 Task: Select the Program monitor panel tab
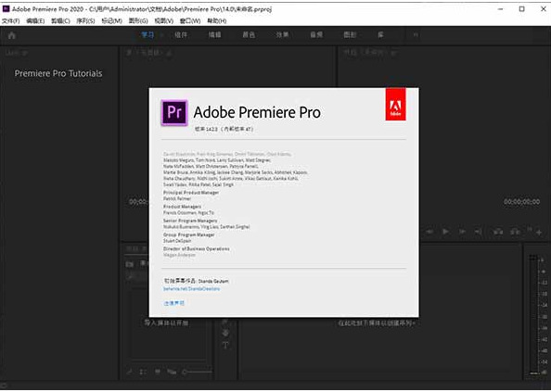[370, 53]
